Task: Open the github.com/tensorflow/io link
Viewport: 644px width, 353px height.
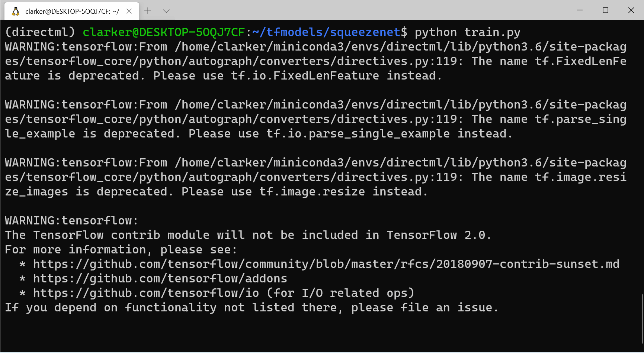Action: (146, 293)
